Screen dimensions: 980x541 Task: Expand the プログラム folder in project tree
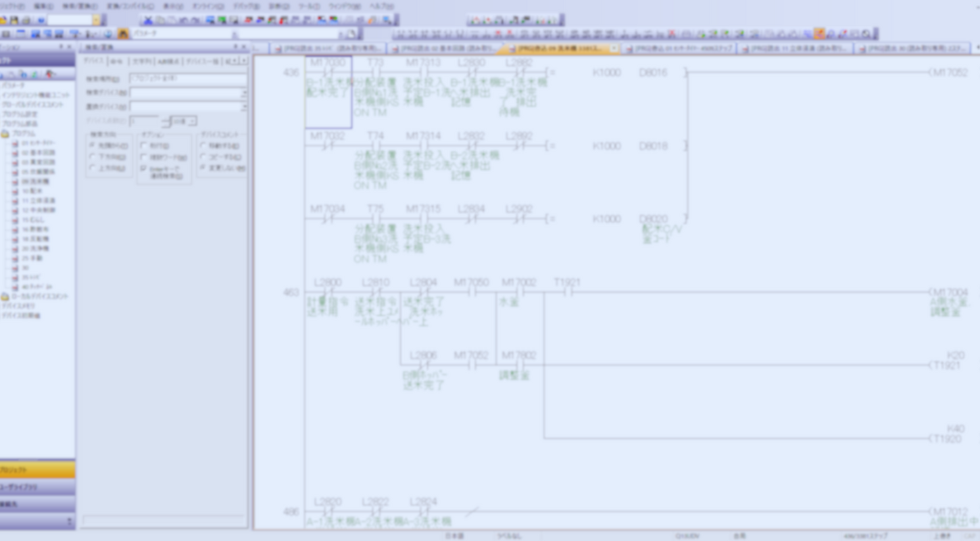[5, 134]
